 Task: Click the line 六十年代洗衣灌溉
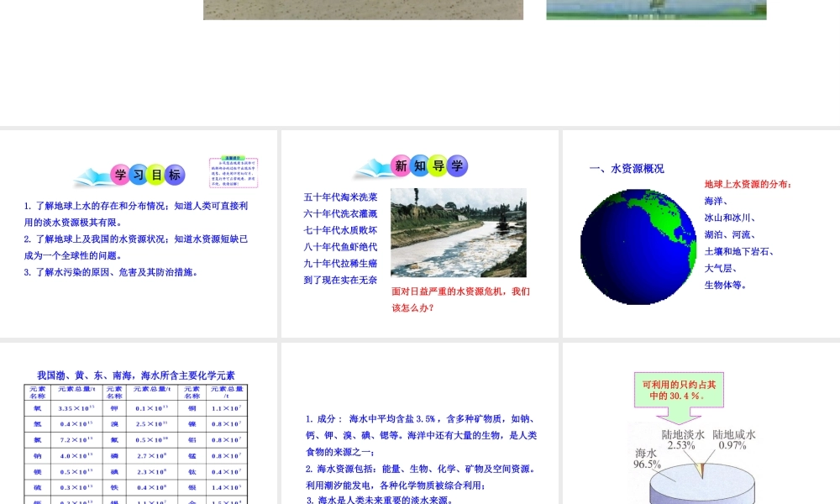click(x=340, y=213)
